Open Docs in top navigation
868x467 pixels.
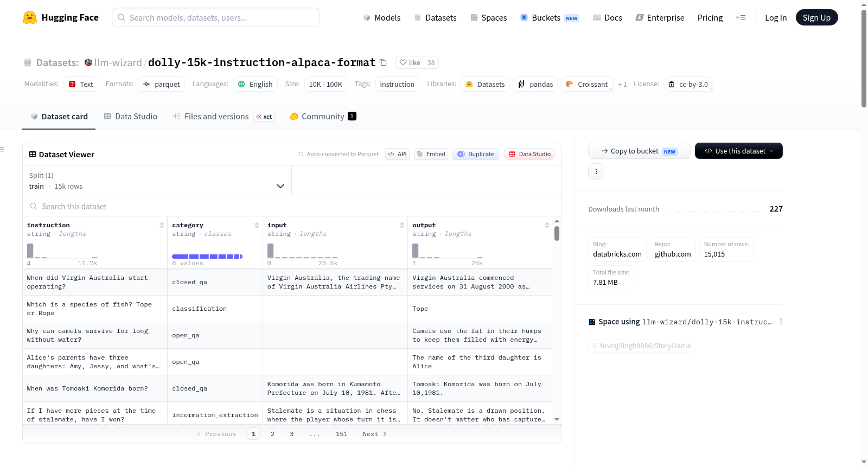(x=608, y=17)
